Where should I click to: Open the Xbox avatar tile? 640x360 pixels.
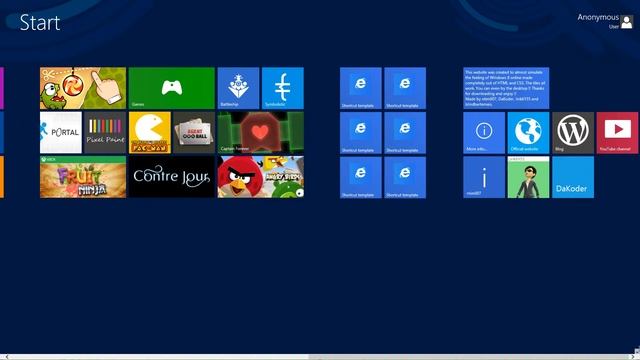point(529,177)
